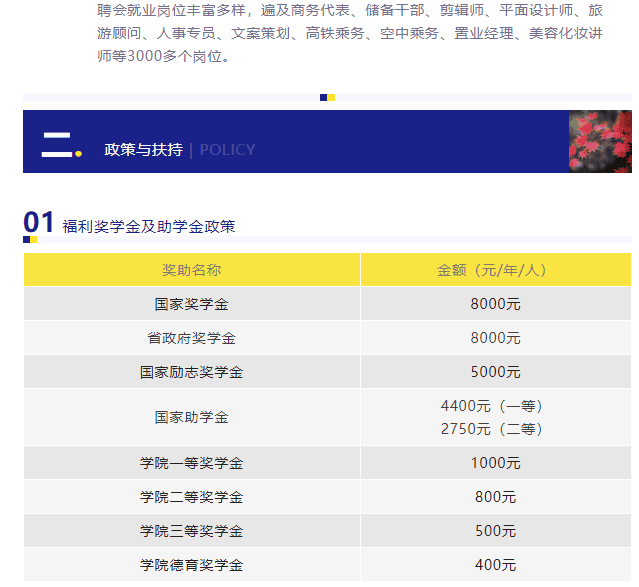Select the "省政府奖学金" row name
The width and height of the screenshot is (639, 587).
tap(192, 338)
